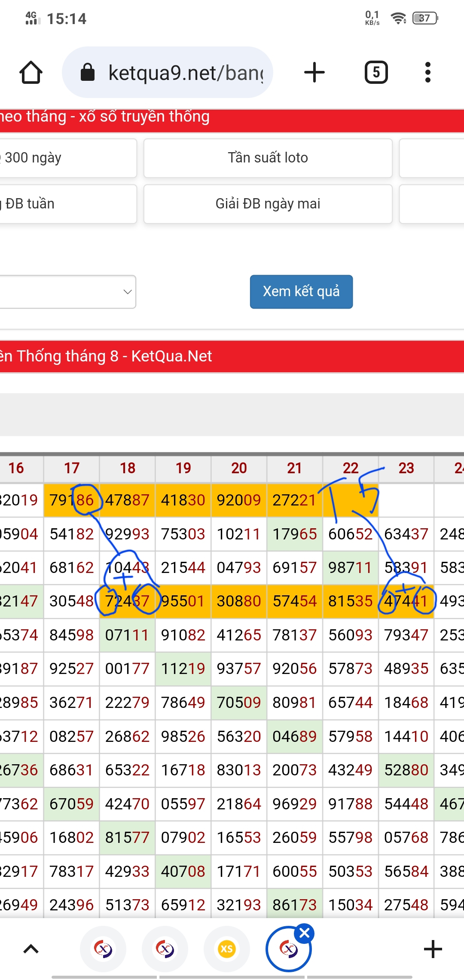464x980 pixels.
Task: Expand the bottom tab bar chevron
Action: pyautogui.click(x=31, y=949)
